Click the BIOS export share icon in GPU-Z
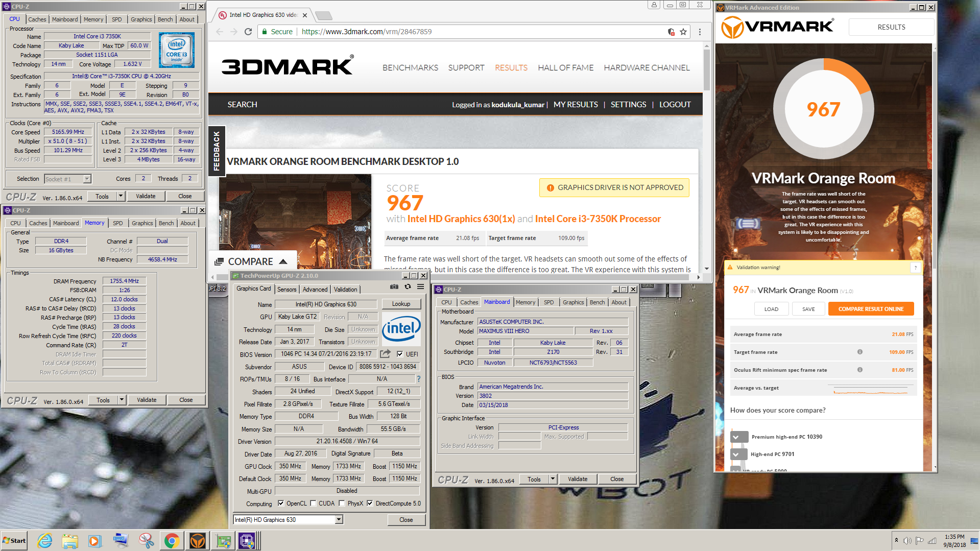 [x=386, y=353]
